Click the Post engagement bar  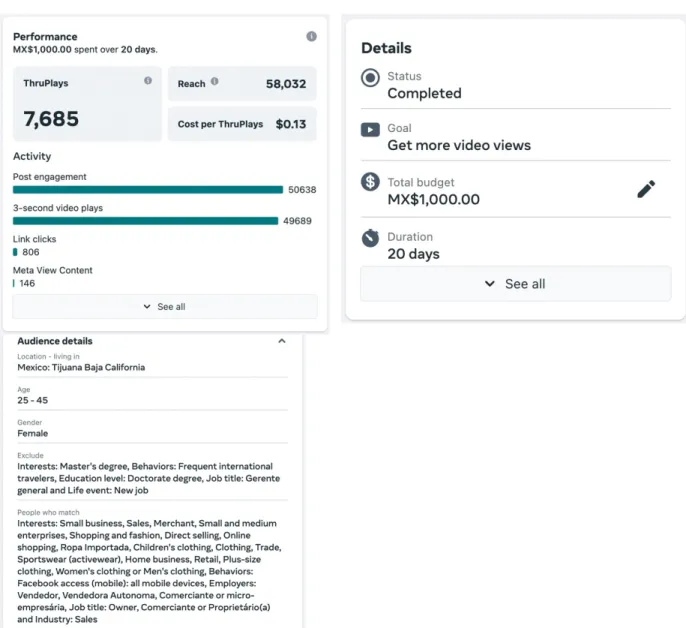148,189
